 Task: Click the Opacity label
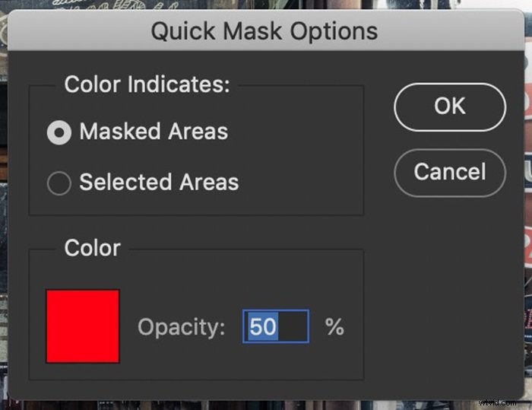pos(181,327)
